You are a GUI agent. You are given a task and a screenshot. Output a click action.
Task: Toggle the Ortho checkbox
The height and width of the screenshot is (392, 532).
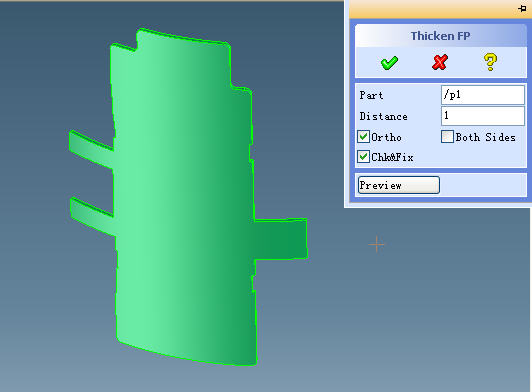pyautogui.click(x=363, y=137)
